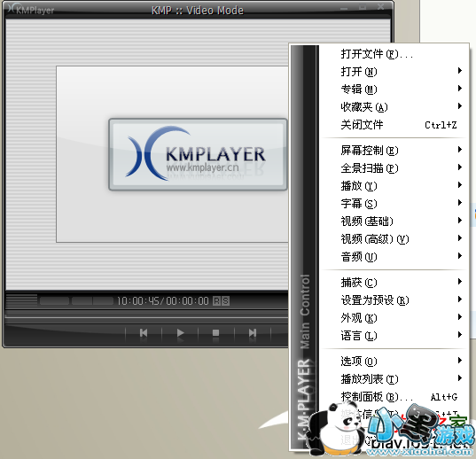Expand the 打开(N) submenu
Image resolution: width=476 pixels, height=459 pixels.
394,72
